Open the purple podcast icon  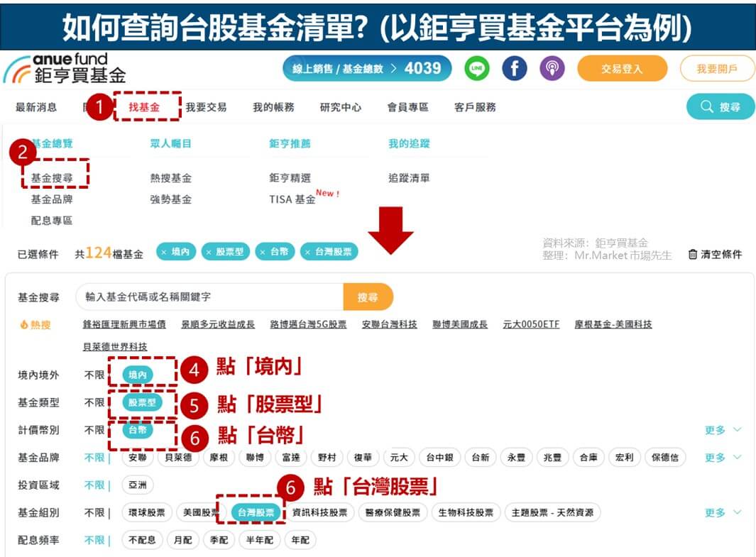pyautogui.click(x=552, y=68)
